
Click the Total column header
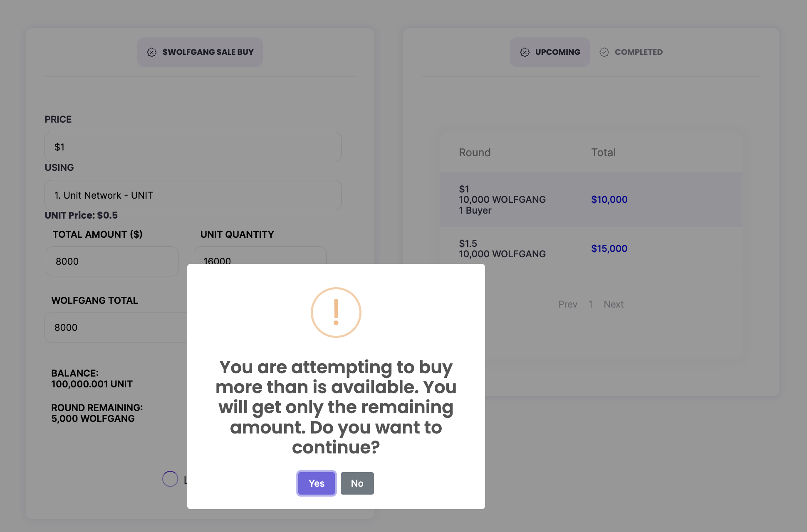(x=603, y=153)
